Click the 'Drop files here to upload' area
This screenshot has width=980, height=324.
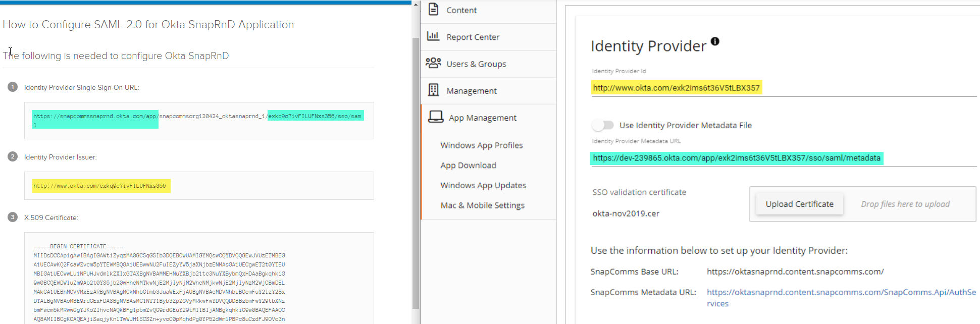pyautogui.click(x=905, y=204)
